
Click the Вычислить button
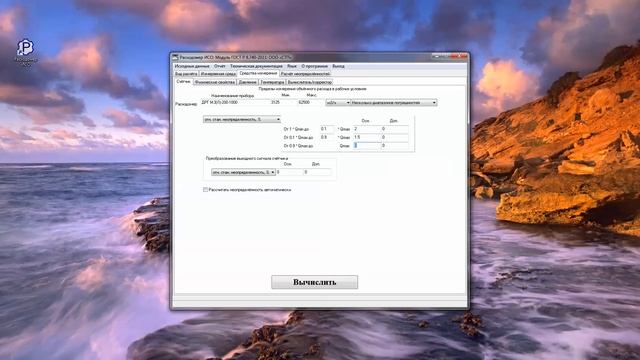coord(314,282)
